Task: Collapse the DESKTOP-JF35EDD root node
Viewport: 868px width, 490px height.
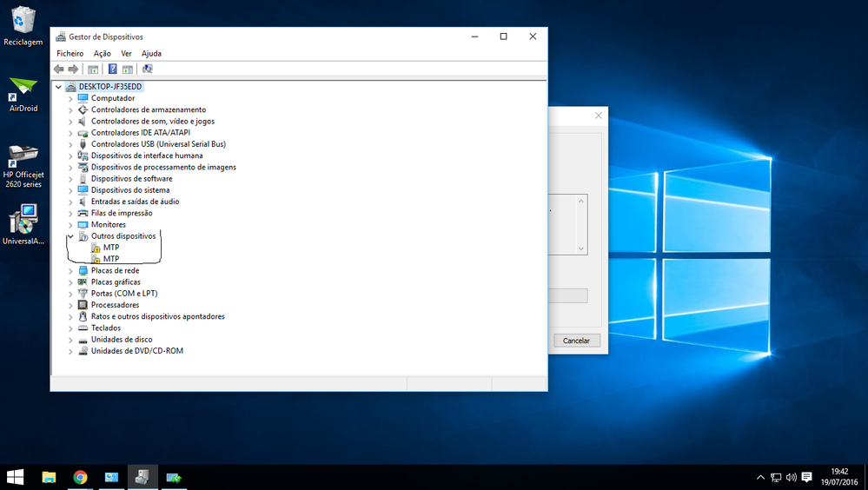Action: click(x=59, y=87)
